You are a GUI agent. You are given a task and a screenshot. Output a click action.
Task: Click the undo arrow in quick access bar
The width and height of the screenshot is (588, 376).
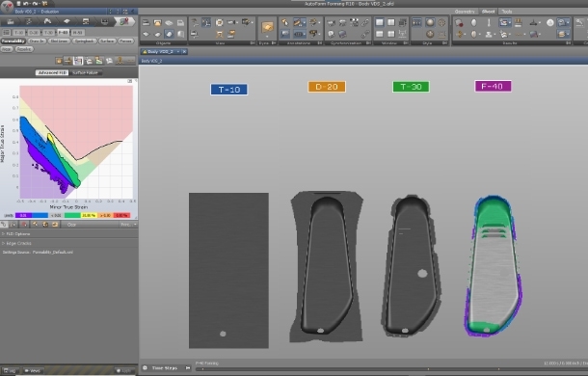coord(26,4)
